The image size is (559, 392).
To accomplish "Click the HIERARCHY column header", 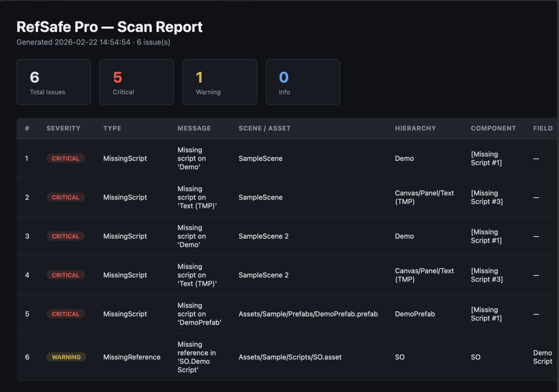I will (x=415, y=128).
